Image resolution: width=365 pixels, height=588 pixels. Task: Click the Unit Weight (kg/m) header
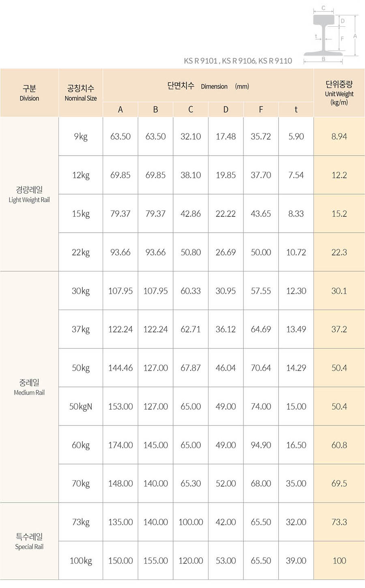(x=339, y=93)
